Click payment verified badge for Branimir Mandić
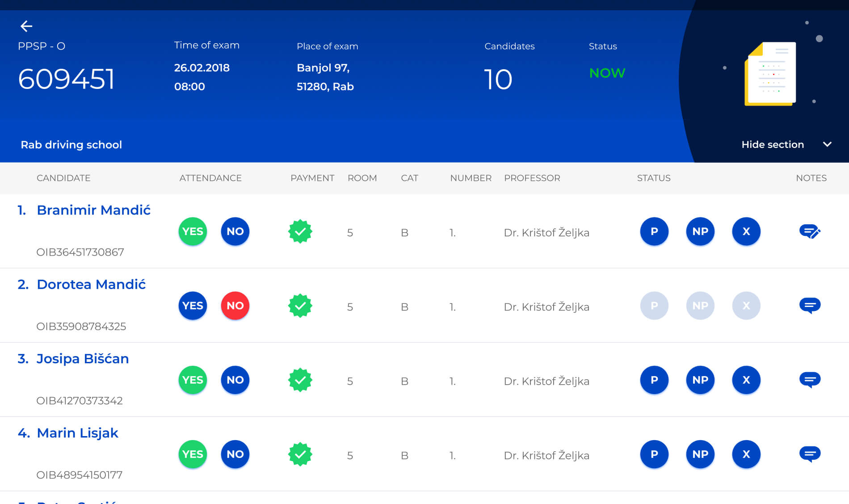 coord(300,231)
